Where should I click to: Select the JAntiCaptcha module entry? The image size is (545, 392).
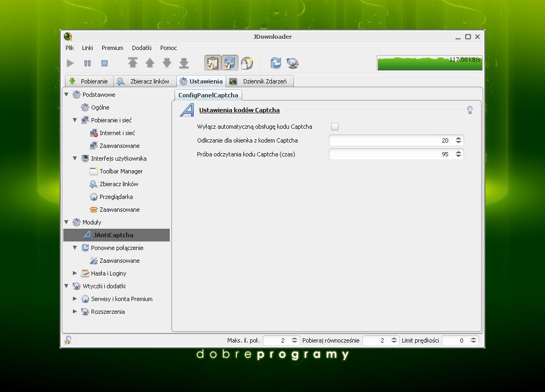117,235
